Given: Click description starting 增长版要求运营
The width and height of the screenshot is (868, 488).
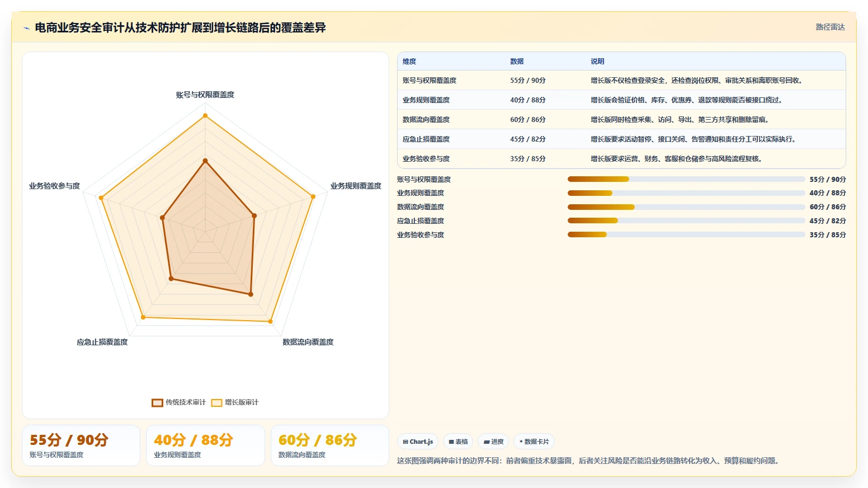Looking at the screenshot, I should pyautogui.click(x=678, y=159).
